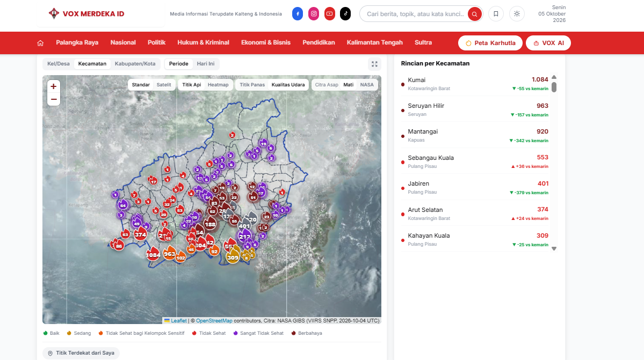Click the Rincian list scrollbar thumb

(x=554, y=87)
